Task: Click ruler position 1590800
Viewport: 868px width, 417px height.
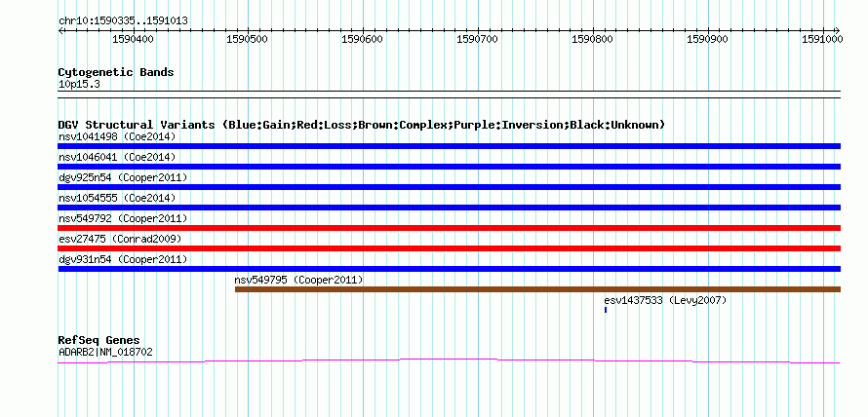Action: click(593, 39)
